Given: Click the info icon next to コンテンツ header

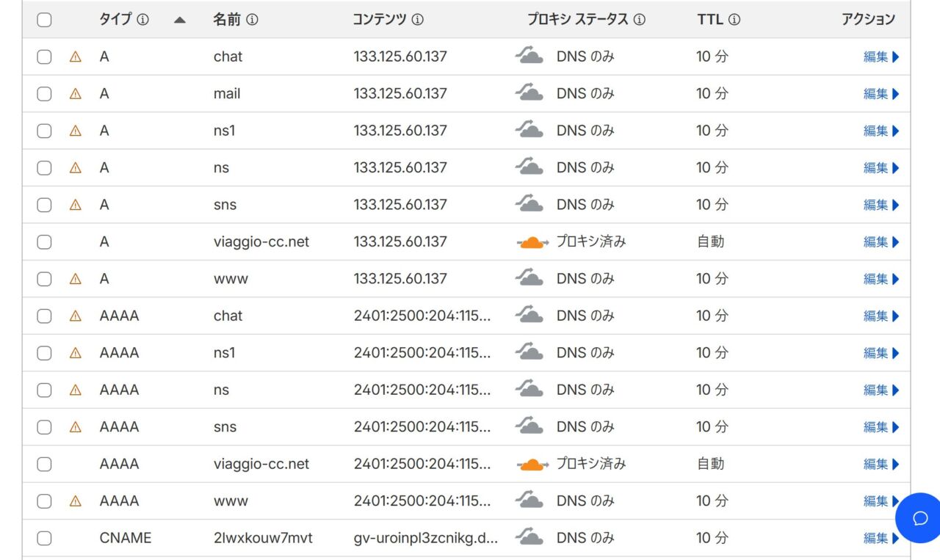Looking at the screenshot, I should [x=417, y=20].
